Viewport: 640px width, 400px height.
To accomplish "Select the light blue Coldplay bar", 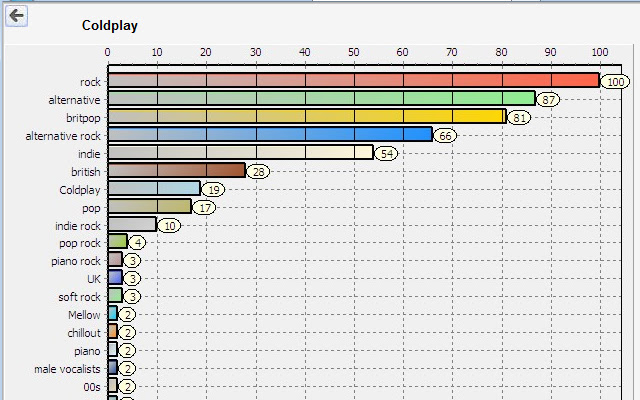I will click(x=154, y=188).
